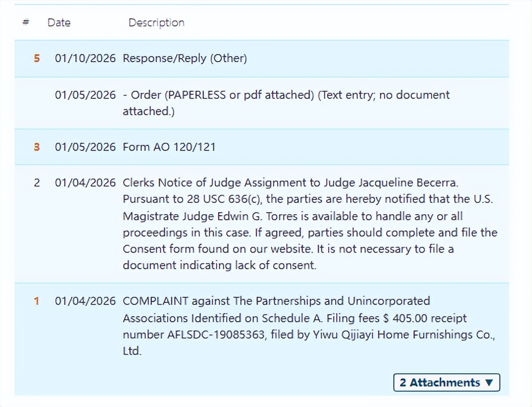Screen dimensions: 532x407
Task: Click the date of the Clerks Notice row
Action: click(85, 183)
